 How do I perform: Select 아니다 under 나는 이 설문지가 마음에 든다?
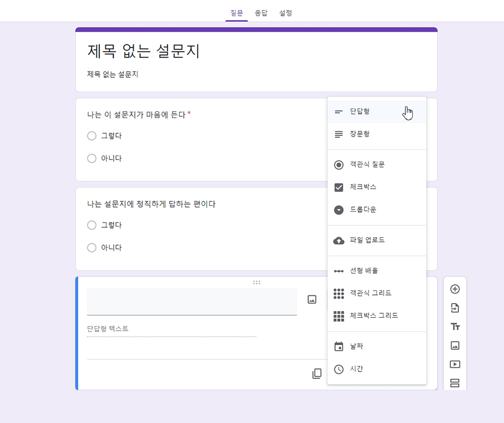tap(92, 158)
